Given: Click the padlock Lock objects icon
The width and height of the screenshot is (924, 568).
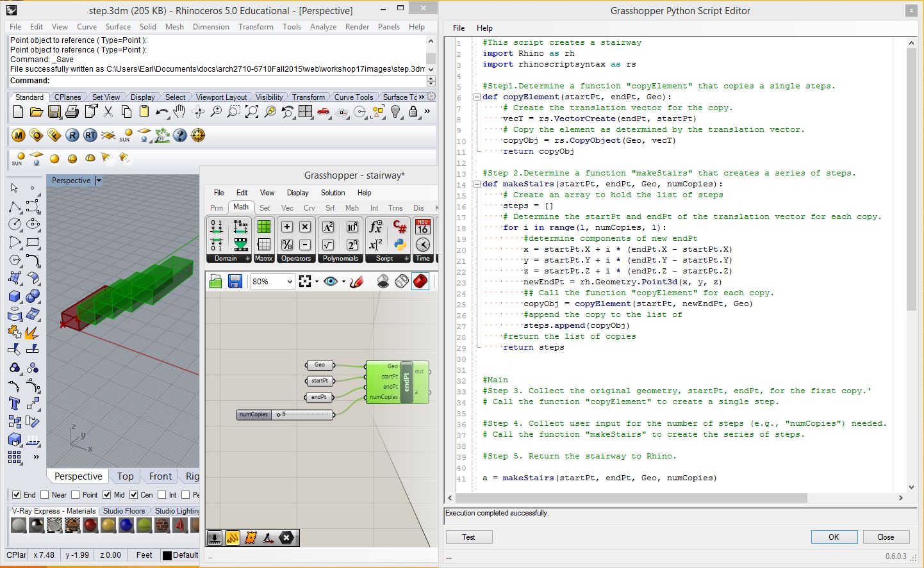Looking at the screenshot, I should click(413, 112).
